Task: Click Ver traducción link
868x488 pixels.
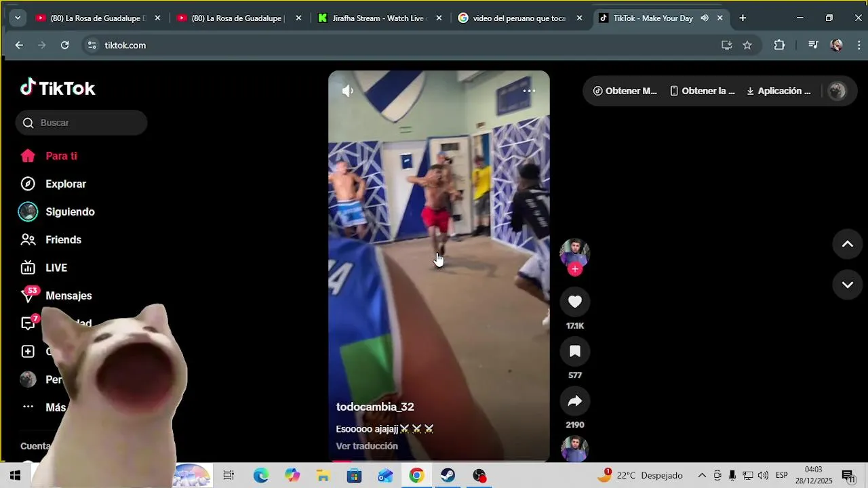Action: 367,446
